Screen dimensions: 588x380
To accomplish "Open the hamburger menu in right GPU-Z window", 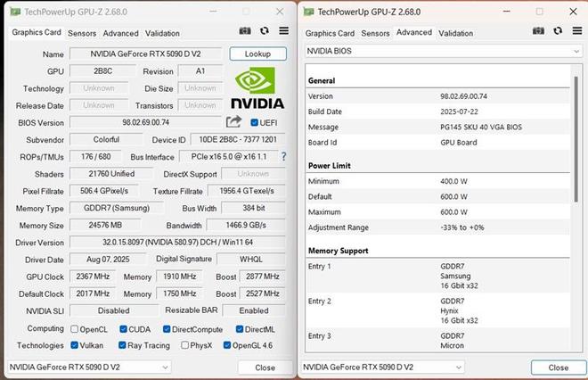I will click(x=576, y=33).
